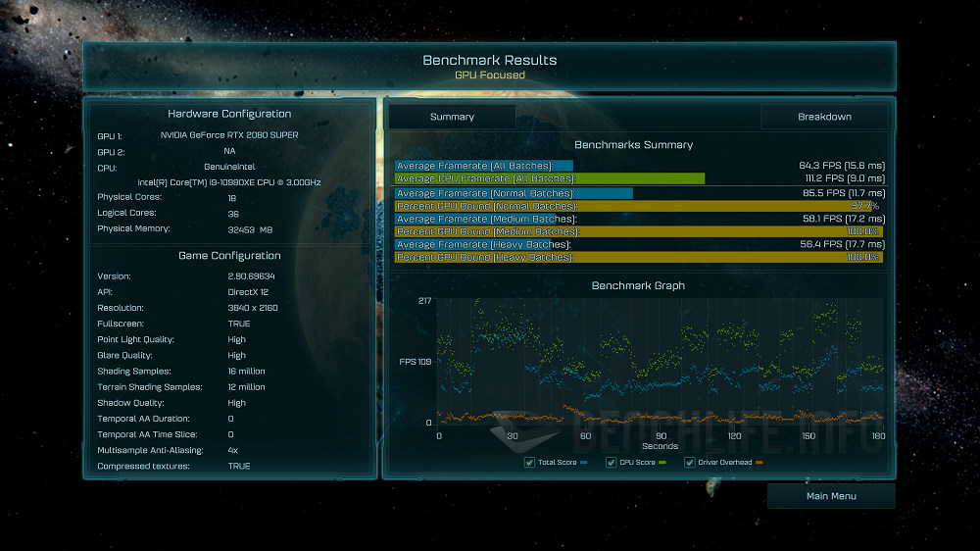This screenshot has width=980, height=551.
Task: Click the Percent GPU Bound (Normal Batches) bar
Action: coord(637,207)
